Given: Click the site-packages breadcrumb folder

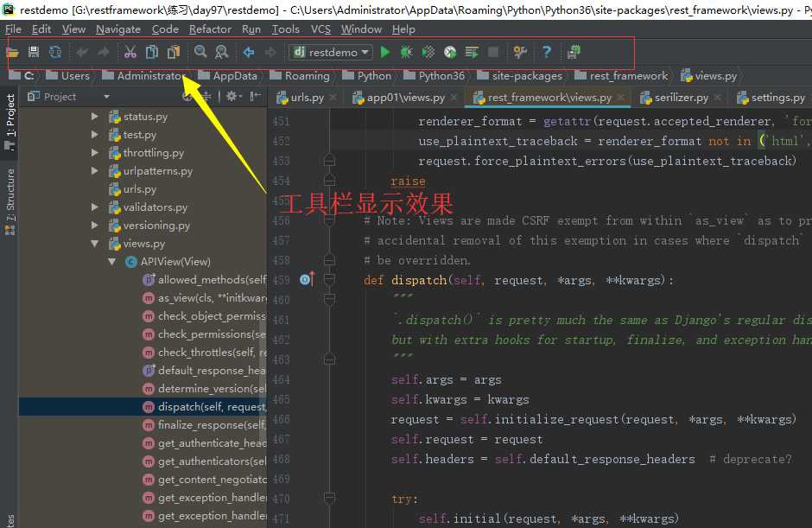Looking at the screenshot, I should pos(520,76).
